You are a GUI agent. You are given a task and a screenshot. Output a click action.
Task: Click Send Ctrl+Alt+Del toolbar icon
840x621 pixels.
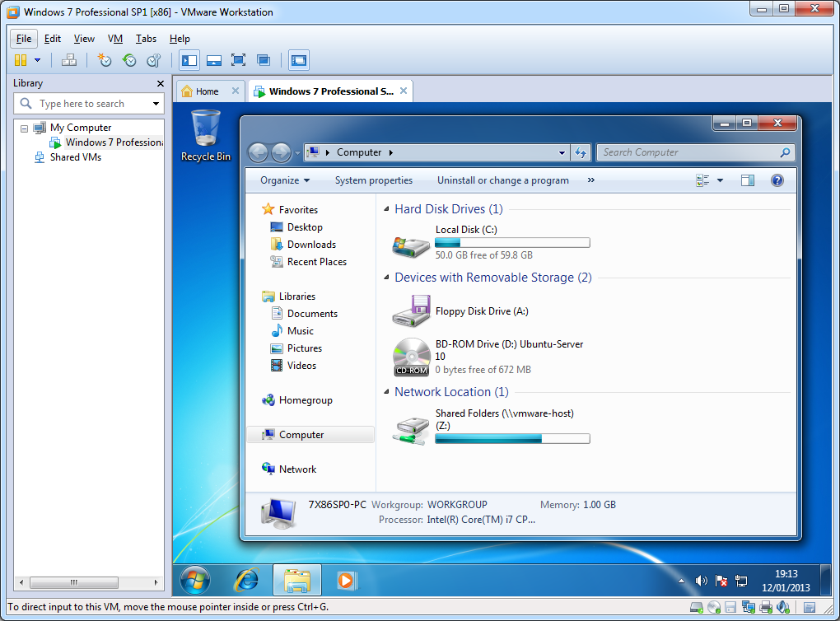coord(69,60)
